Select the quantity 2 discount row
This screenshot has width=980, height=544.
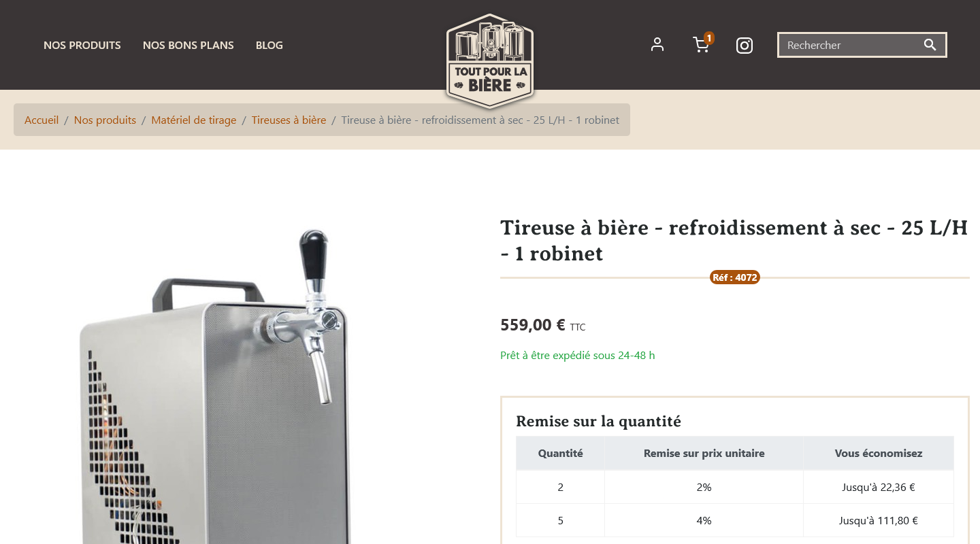pos(735,487)
